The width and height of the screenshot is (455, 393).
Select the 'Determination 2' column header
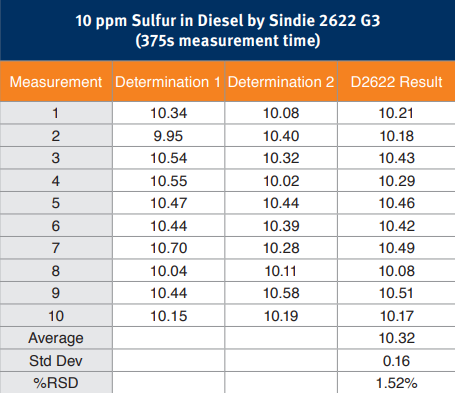tap(281, 82)
